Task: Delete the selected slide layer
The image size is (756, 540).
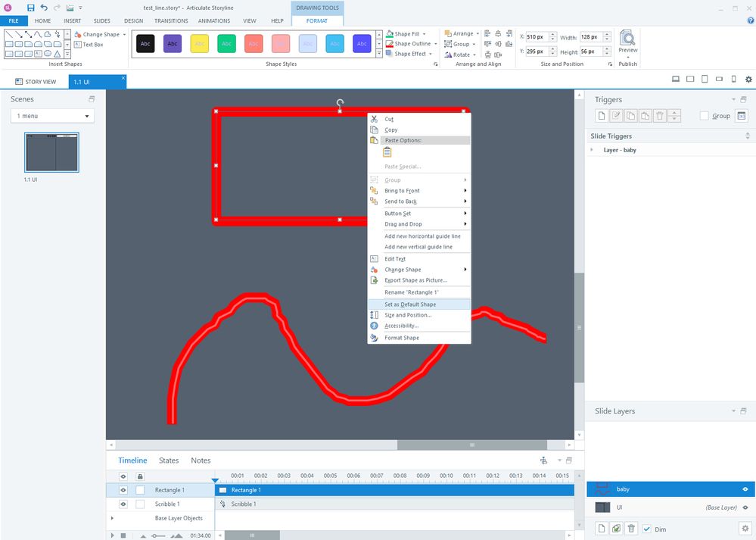Action: pos(630,529)
